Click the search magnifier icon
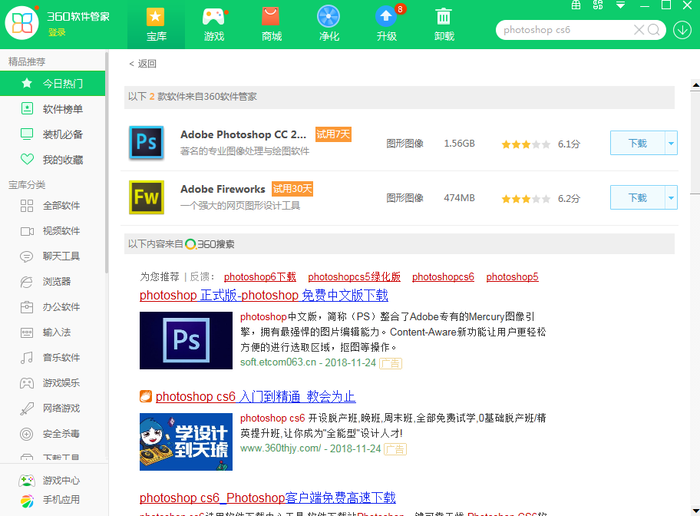Image resolution: width=700 pixels, height=516 pixels. [654, 30]
